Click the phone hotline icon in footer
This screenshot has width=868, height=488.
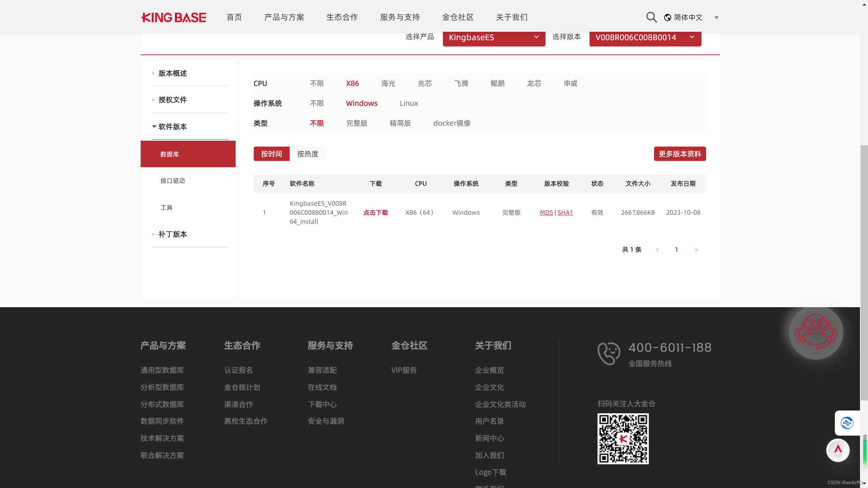click(x=608, y=354)
